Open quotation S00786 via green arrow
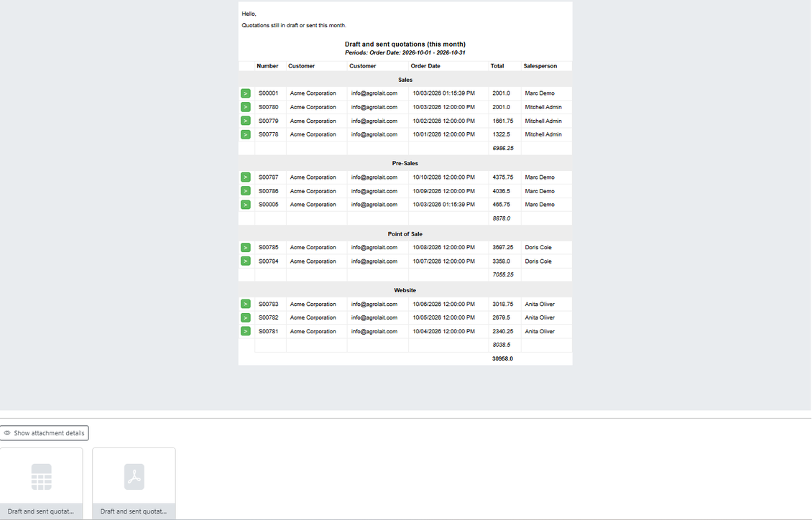Screen dimensions: 812x520 click(x=246, y=191)
